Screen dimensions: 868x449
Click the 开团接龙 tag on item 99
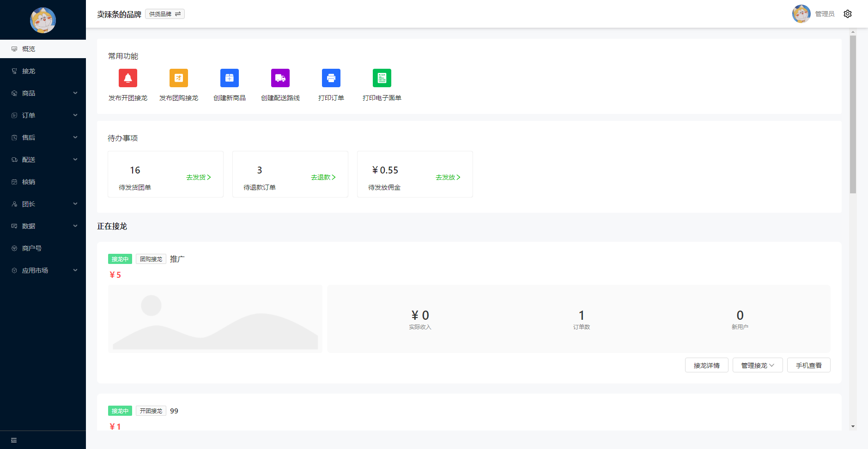click(x=151, y=411)
